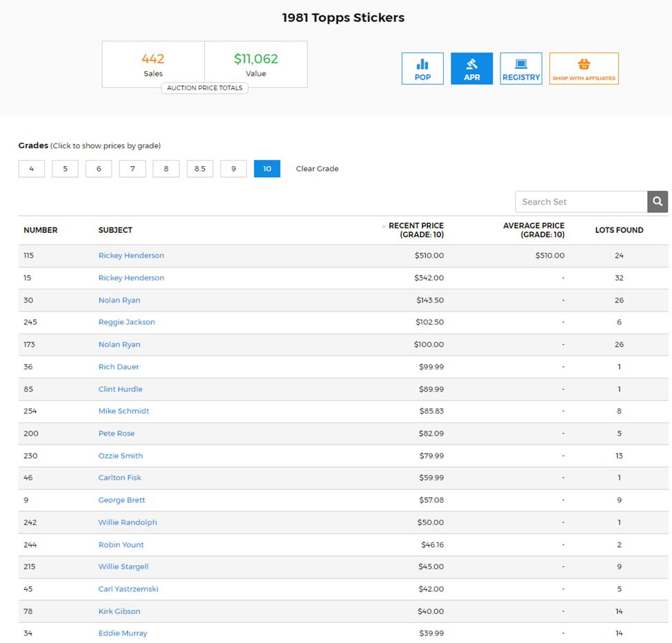Open the REGISTRY button
Screen dimensions: 672x643
pos(521,69)
